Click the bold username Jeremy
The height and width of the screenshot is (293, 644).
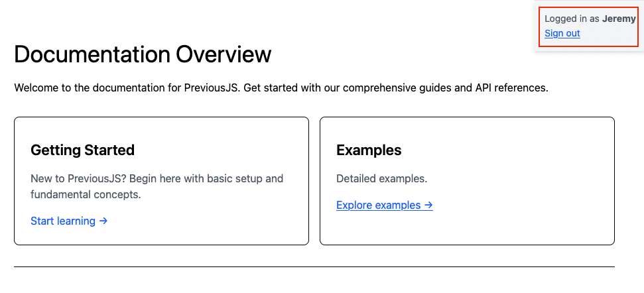[x=619, y=19]
